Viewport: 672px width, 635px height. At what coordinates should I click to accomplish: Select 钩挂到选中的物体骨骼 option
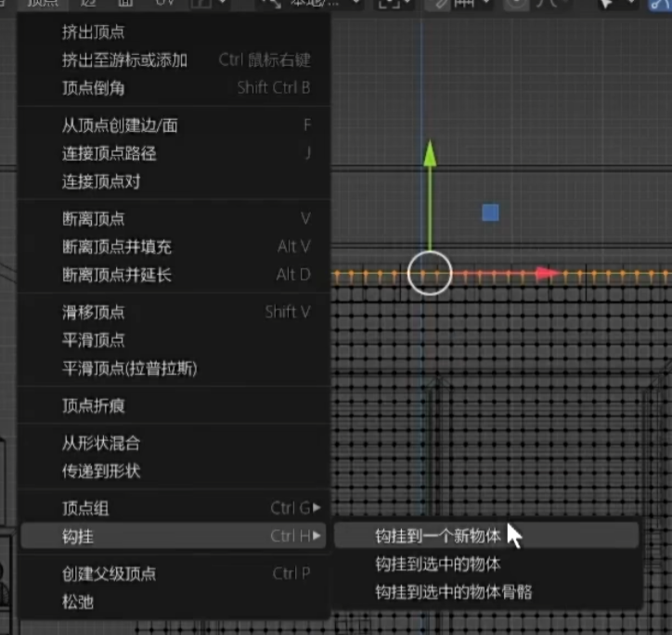(453, 591)
